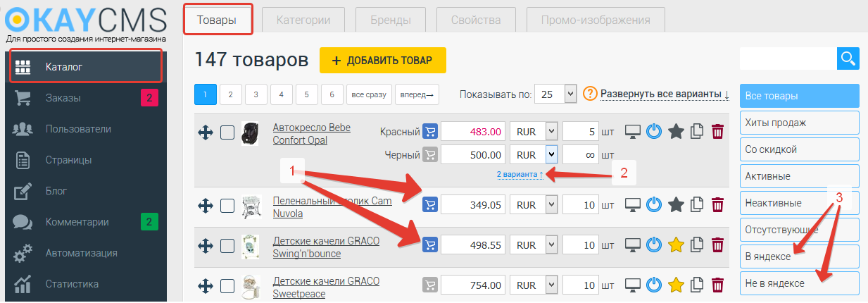Image resolution: width=868 pixels, height=303 pixels.
Task: Switch to the Свойства tab
Action: [477, 20]
